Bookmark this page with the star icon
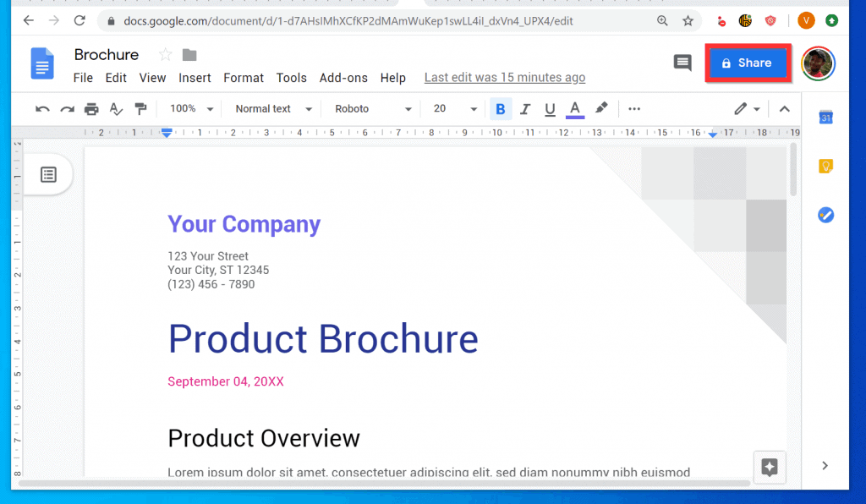The width and height of the screenshot is (866, 504). point(688,21)
